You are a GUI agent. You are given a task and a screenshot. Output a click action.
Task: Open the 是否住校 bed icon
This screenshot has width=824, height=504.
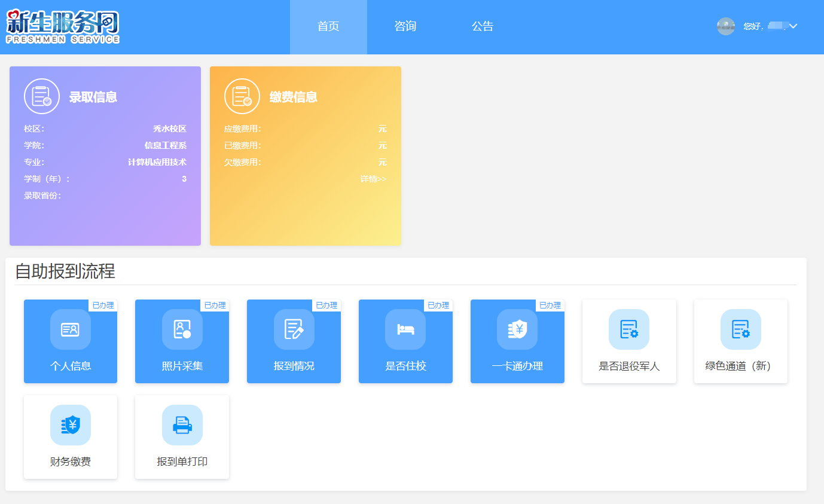(x=405, y=329)
